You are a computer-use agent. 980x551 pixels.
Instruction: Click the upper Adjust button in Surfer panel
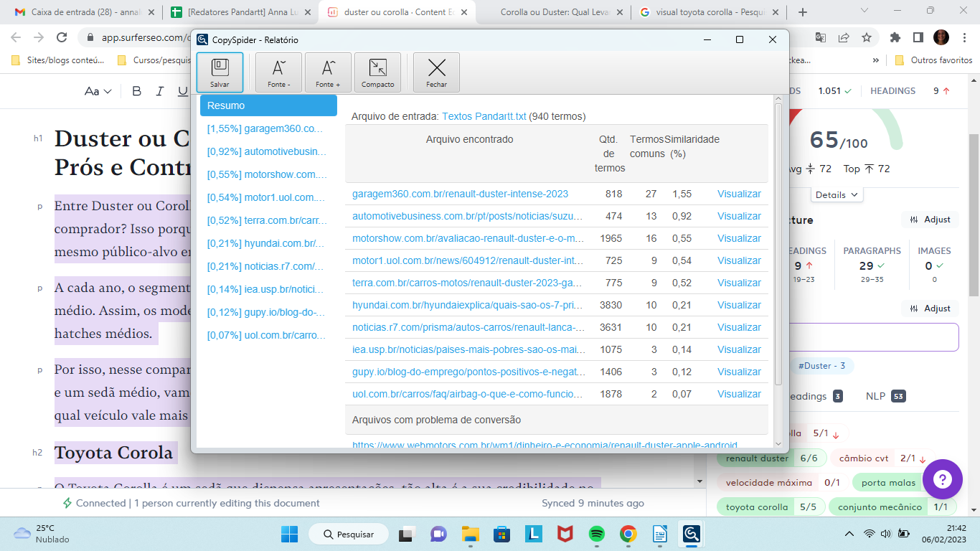pyautogui.click(x=930, y=220)
